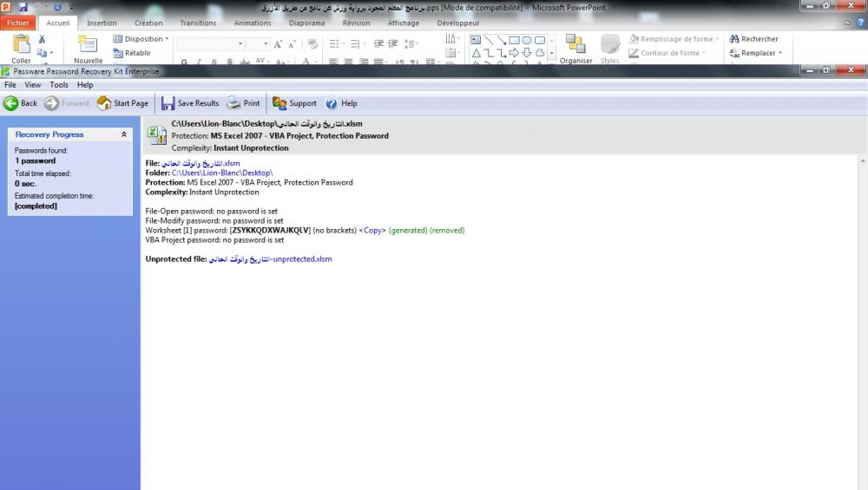Open the font name combo box
This screenshot has width=868, height=490.
(x=210, y=43)
